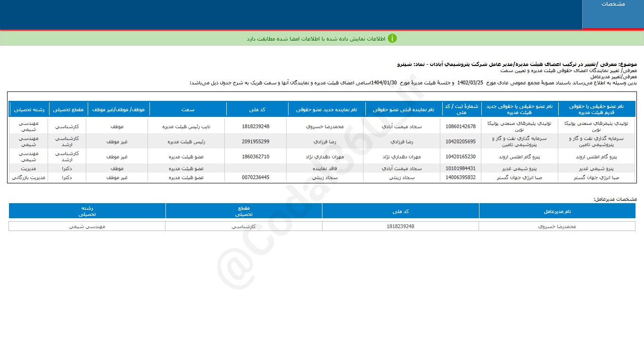
Task: Click the "سمت" column header
Action: (188, 109)
